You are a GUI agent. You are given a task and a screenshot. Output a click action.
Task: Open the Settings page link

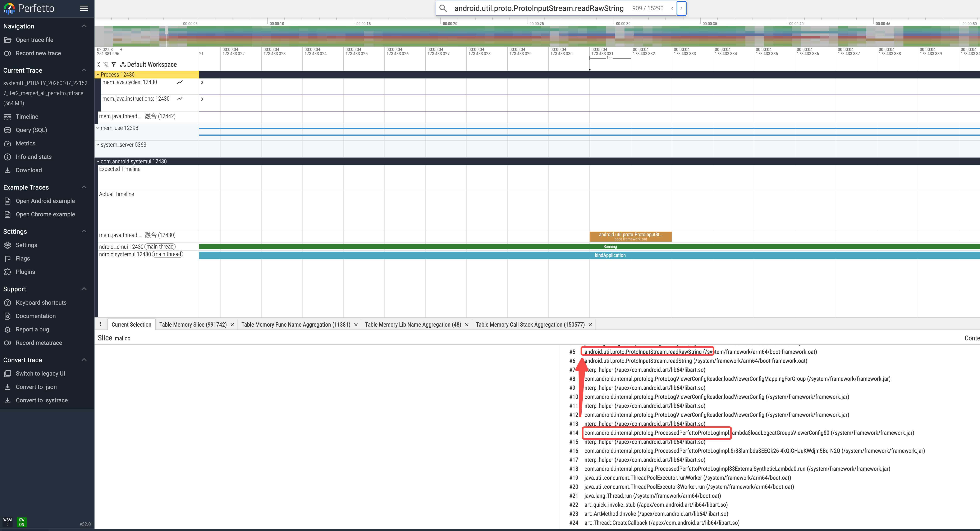(x=26, y=245)
